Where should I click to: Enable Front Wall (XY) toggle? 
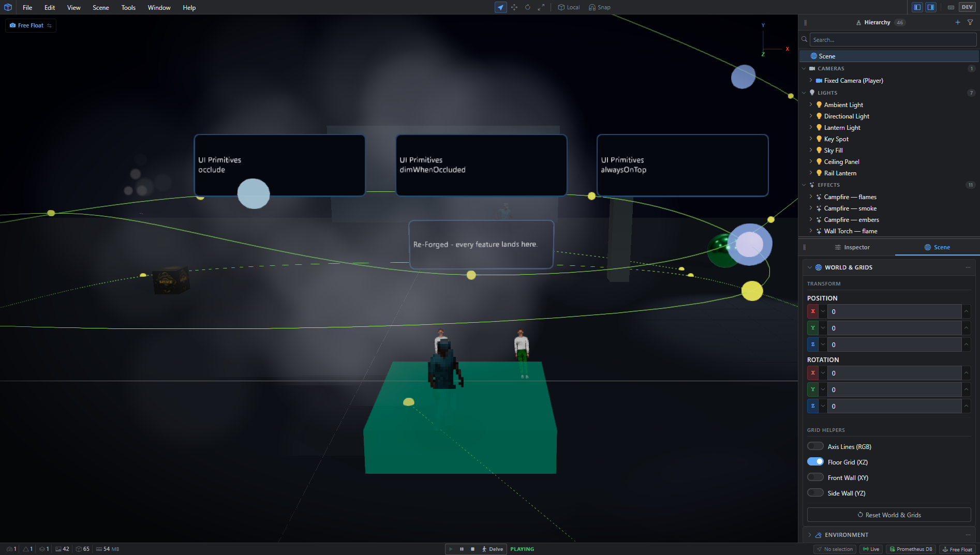(x=815, y=477)
